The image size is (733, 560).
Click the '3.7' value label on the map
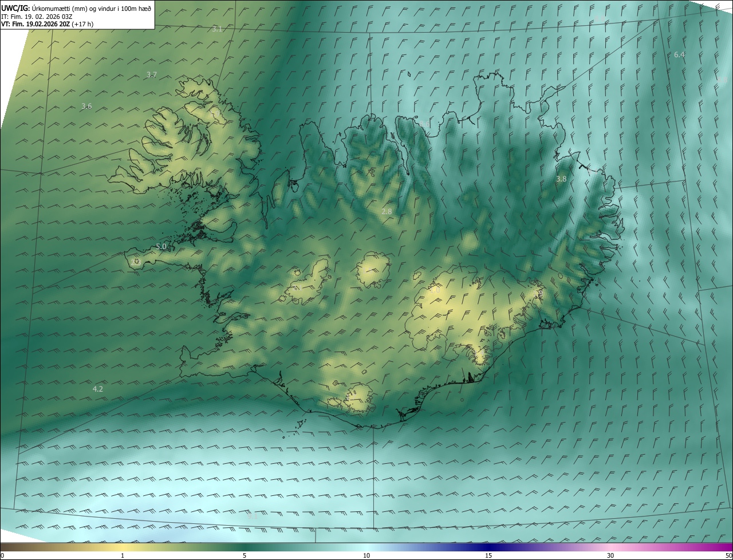click(151, 74)
